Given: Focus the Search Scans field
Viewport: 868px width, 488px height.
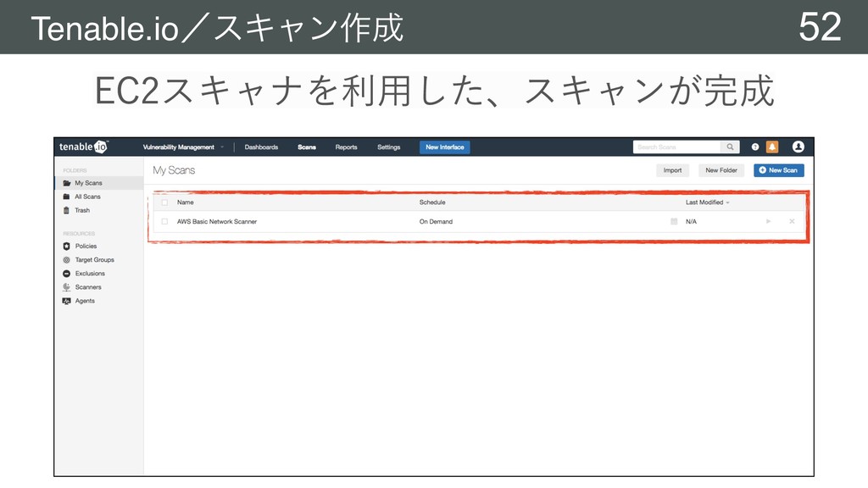Looking at the screenshot, I should click(x=676, y=147).
